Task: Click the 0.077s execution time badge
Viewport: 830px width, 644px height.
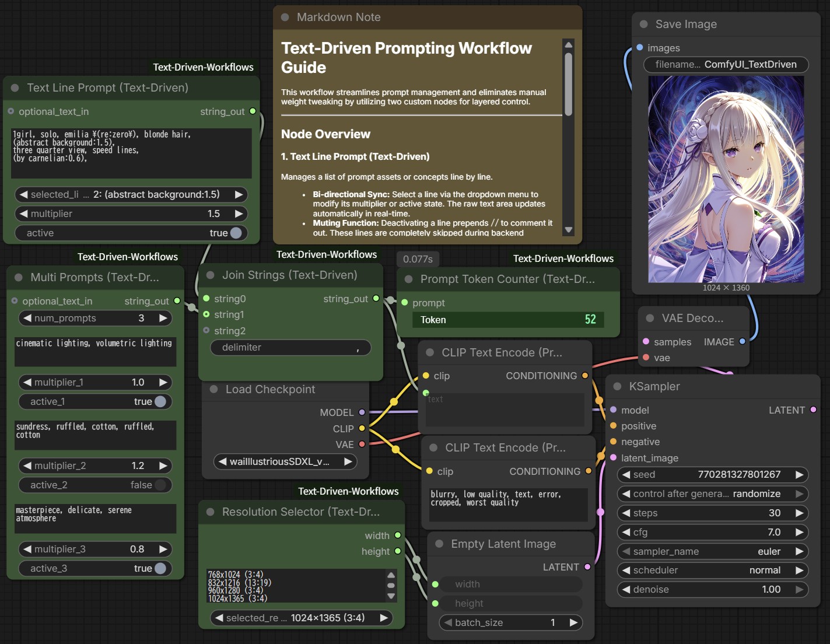Action: tap(418, 259)
